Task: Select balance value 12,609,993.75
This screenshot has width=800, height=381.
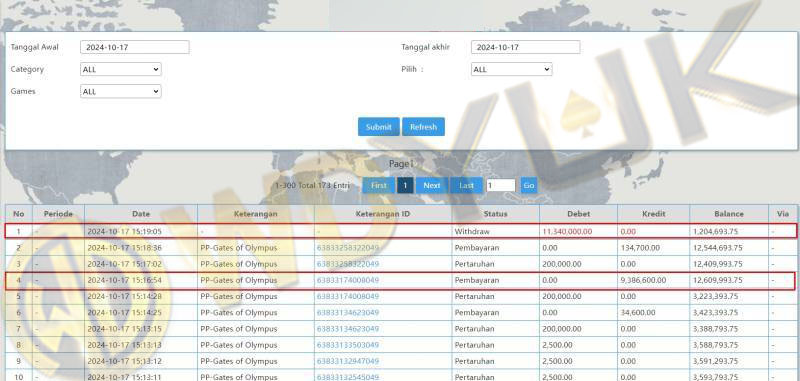Action: tap(717, 281)
